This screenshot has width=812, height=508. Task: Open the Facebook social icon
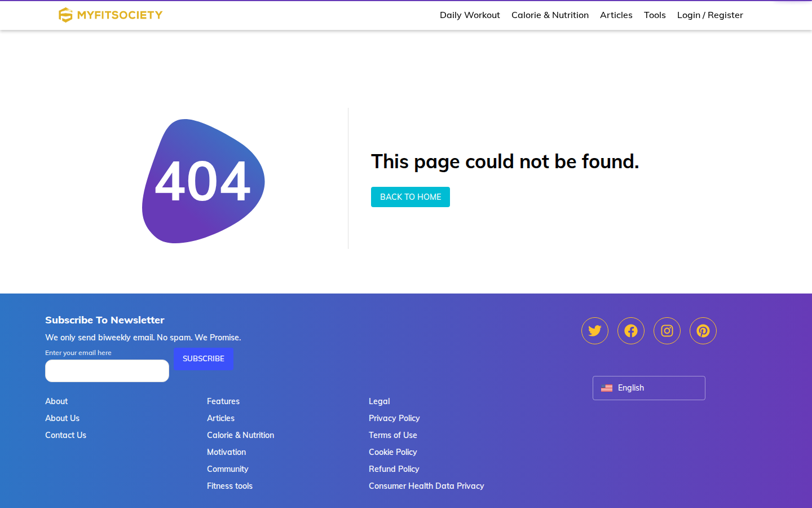(x=631, y=331)
